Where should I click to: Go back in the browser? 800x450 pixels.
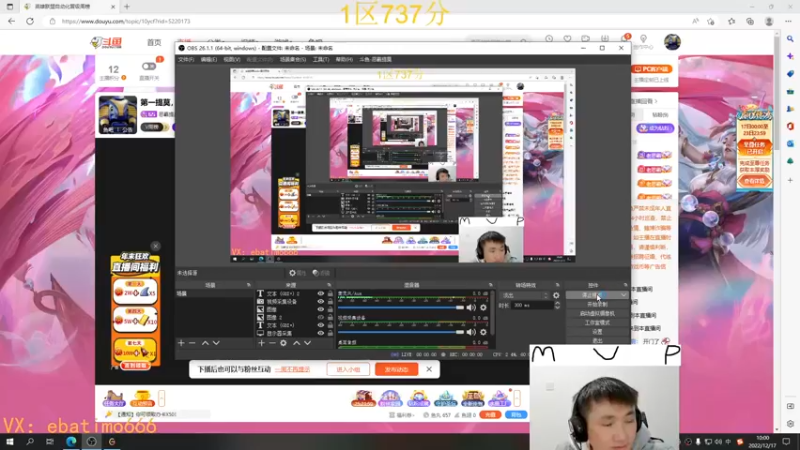(11, 21)
